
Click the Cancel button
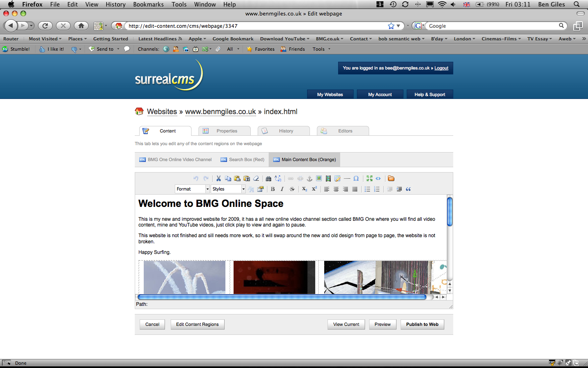[152, 324]
